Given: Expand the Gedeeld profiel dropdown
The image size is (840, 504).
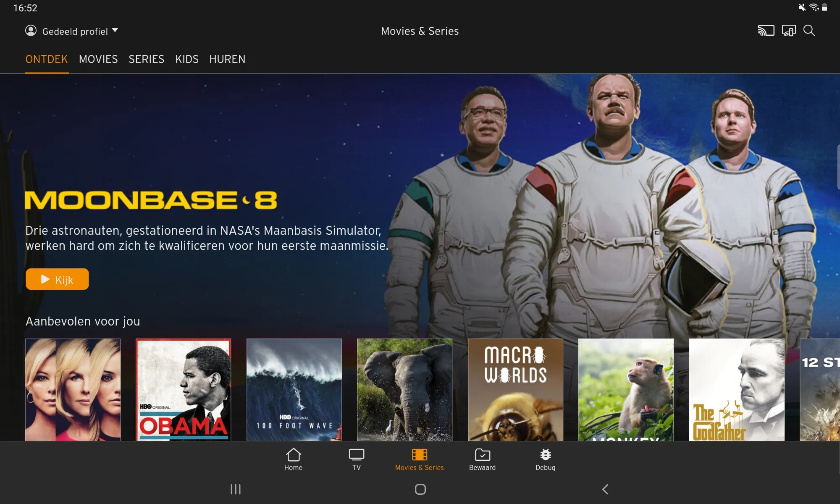Looking at the screenshot, I should [x=115, y=31].
